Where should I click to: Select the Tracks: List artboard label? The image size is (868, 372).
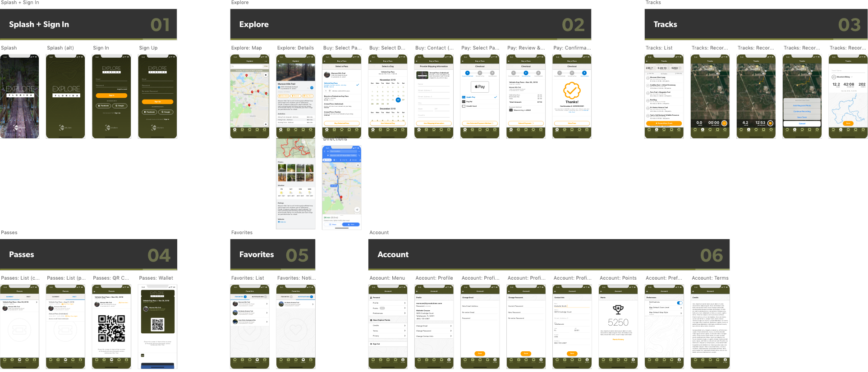(x=659, y=48)
